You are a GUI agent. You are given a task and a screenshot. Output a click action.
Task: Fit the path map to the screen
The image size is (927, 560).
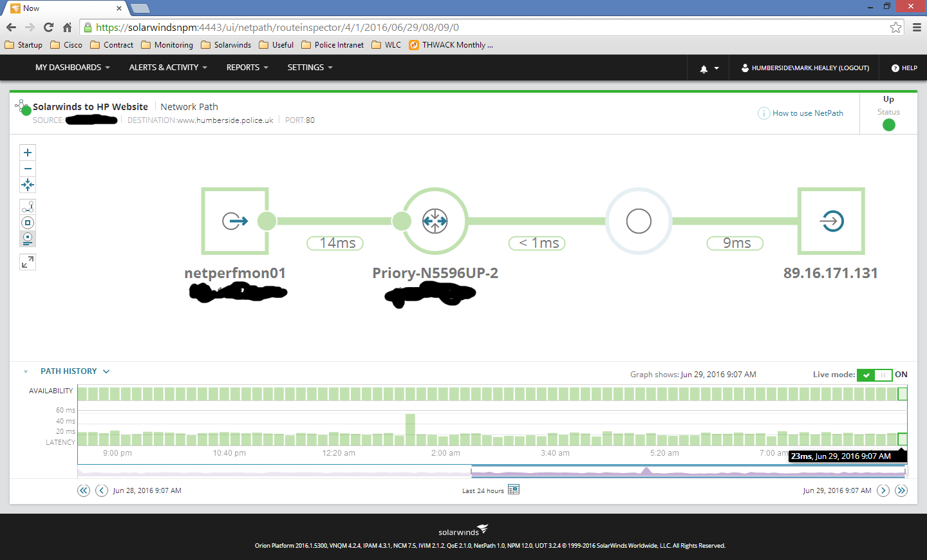28,185
